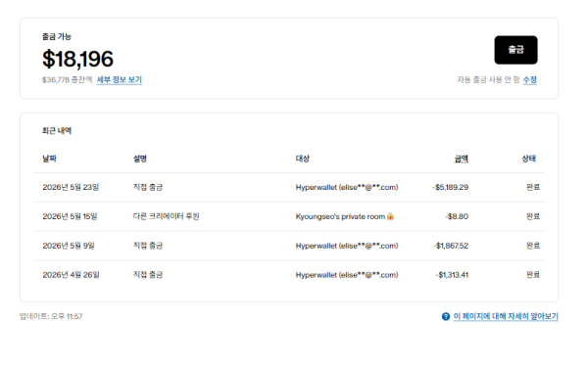Screen dimensions: 588x368
Task: Click Hyperwallet target in the 5월 23일 row
Action: pos(347,187)
